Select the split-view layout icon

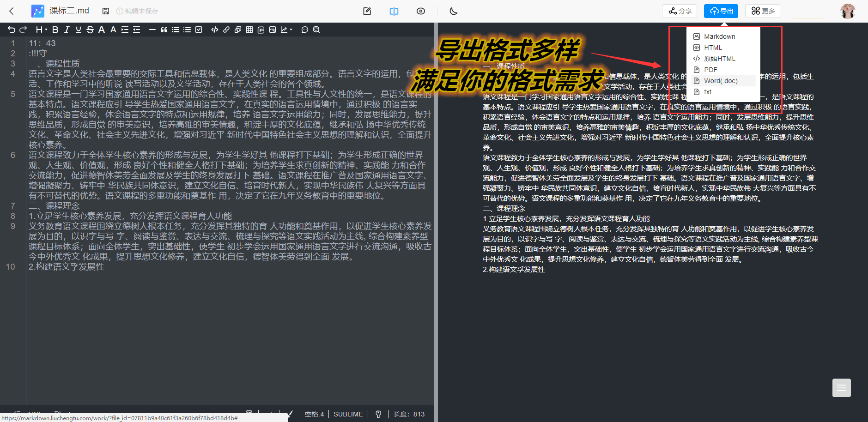coord(394,11)
